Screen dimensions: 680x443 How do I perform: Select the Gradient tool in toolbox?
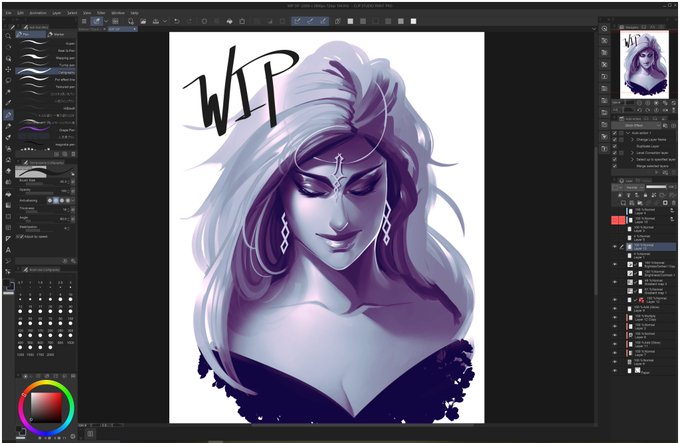pos(8,205)
